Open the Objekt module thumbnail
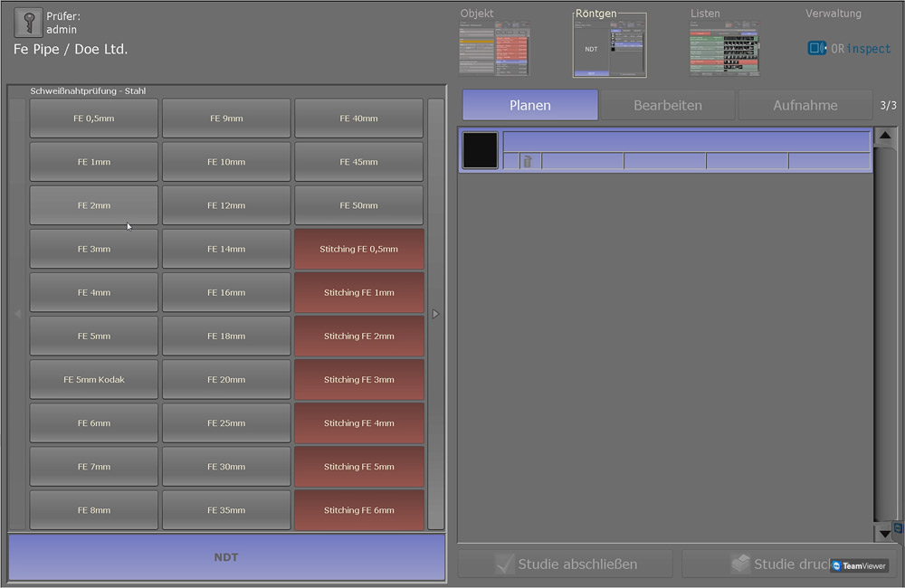905x588 pixels. [494, 49]
